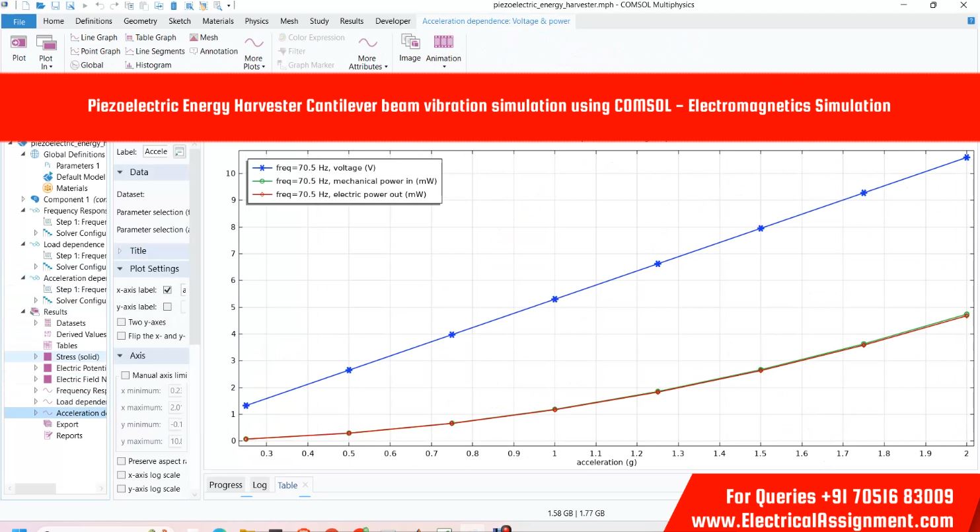Open the More Plots dropdown
The image size is (980, 532).
coord(254,53)
